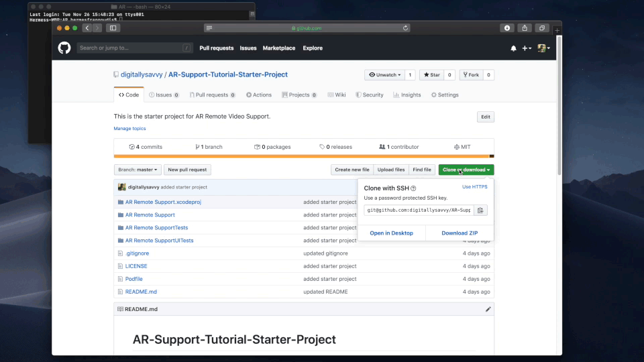This screenshot has width=644, height=362.
Task: Open the AR Remote SupportTests folder
Action: click(156, 228)
